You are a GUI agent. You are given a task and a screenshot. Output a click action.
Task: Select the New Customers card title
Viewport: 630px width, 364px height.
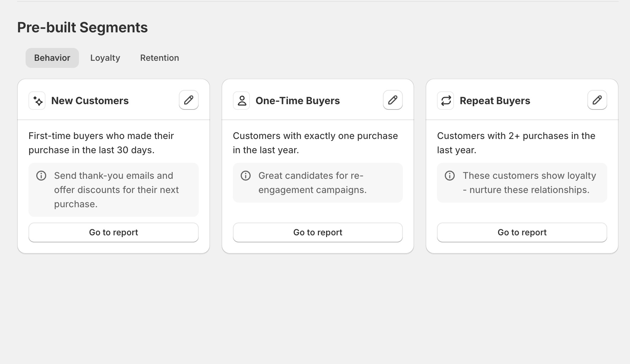pos(90,101)
